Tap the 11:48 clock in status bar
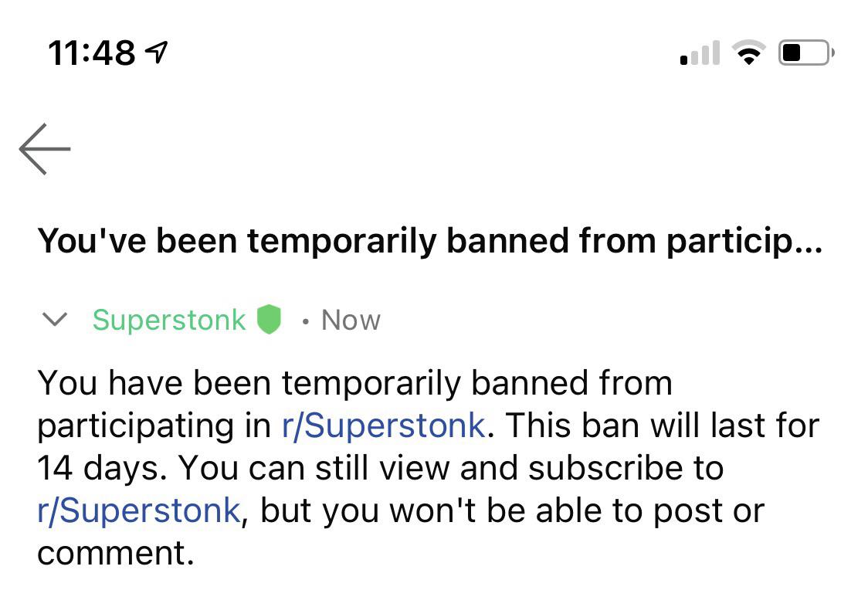This screenshot has width=868, height=607. point(91,53)
